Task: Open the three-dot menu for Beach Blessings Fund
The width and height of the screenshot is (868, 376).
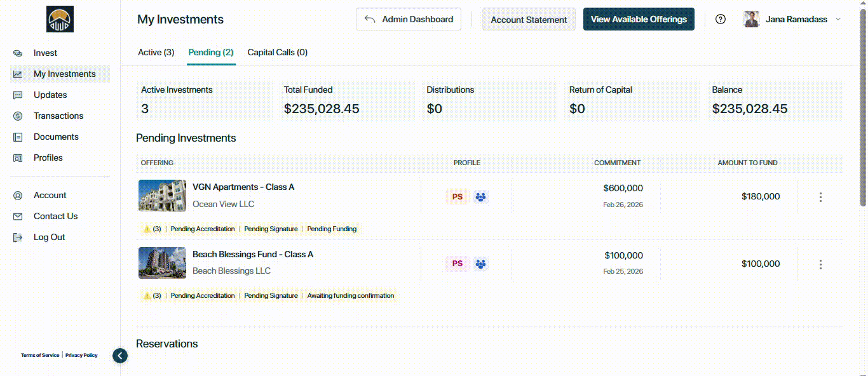Action: [x=820, y=264]
